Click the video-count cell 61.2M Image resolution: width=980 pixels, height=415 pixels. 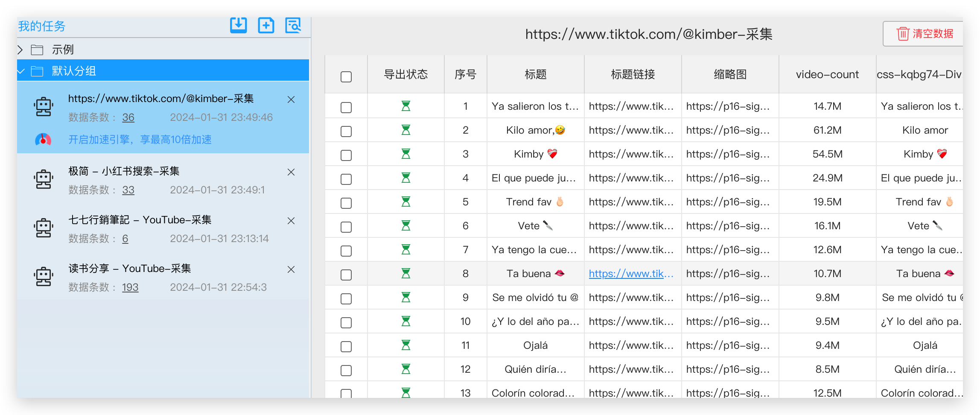pos(827,130)
